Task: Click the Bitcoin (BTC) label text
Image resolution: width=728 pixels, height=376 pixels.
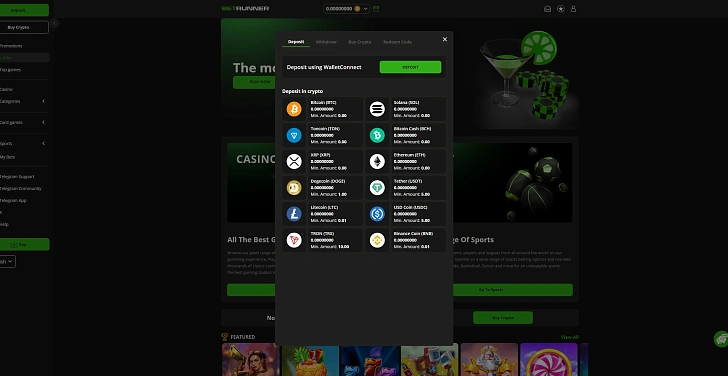Action: point(324,103)
